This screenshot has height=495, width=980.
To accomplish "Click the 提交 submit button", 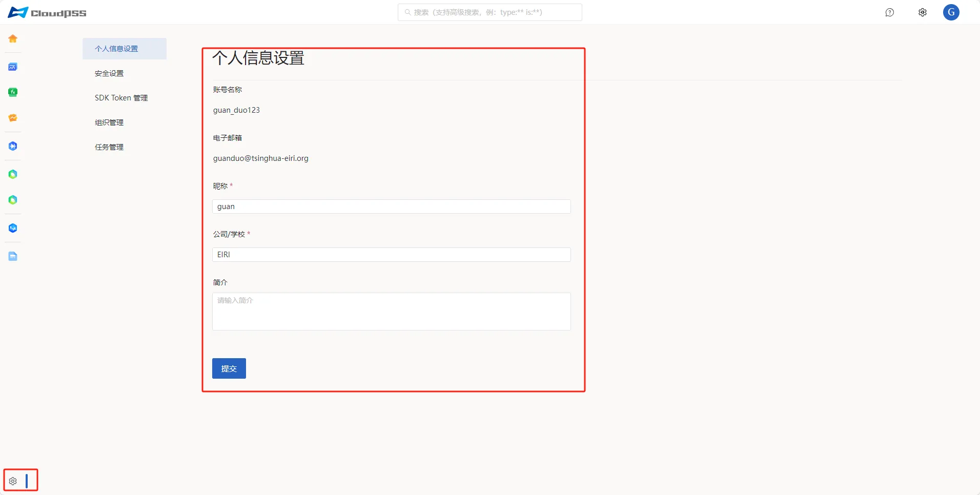I will (229, 368).
